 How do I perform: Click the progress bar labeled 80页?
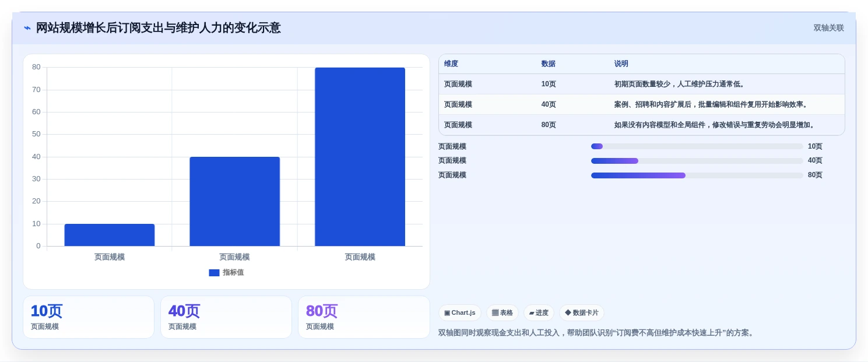click(x=697, y=175)
